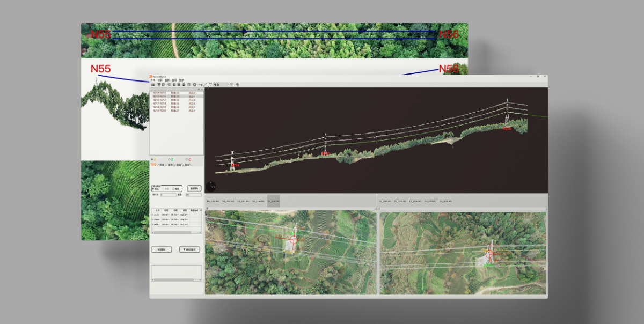Click the open folder toolbar icon
Screen dimensions: 644x324
pyautogui.click(x=153, y=85)
